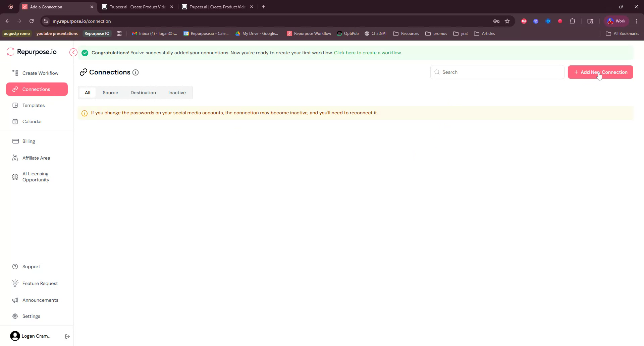Image resolution: width=644 pixels, height=346 pixels.
Task: View the Connections info tooltip icon
Action: pyautogui.click(x=135, y=72)
